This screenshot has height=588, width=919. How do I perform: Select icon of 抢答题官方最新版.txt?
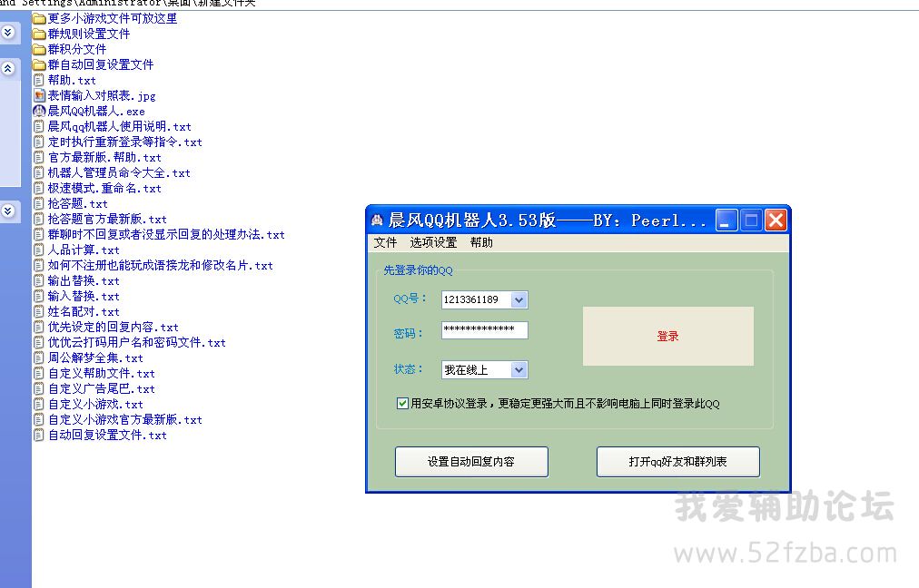39,219
